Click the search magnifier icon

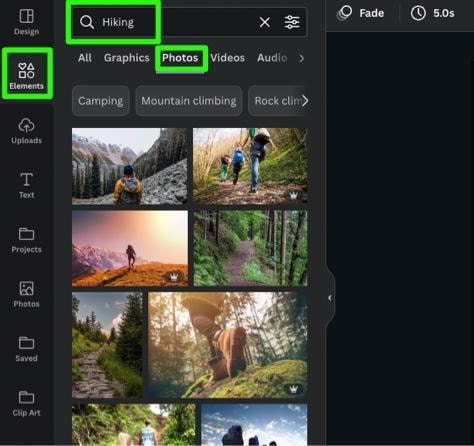pos(87,22)
